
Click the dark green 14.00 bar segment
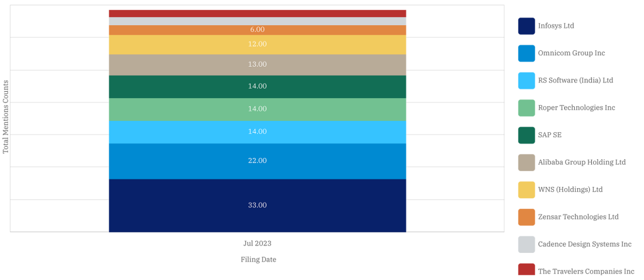tap(257, 86)
